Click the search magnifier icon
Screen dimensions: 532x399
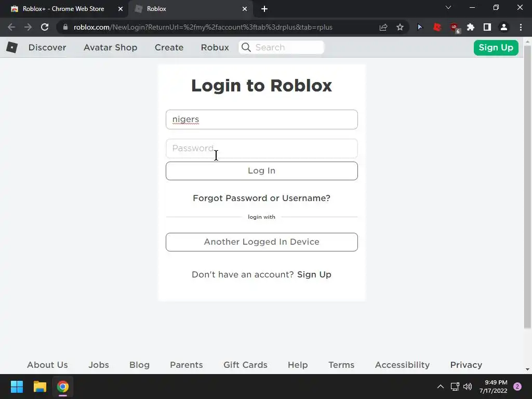(x=246, y=47)
